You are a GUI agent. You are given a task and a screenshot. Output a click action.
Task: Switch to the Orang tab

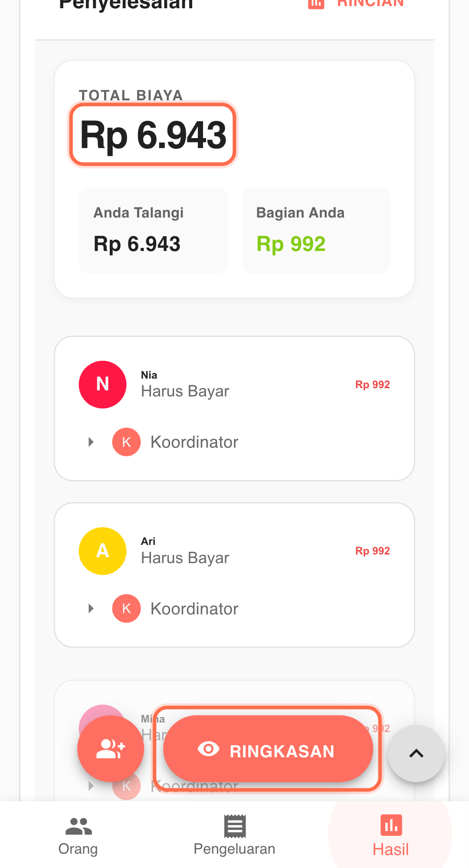tap(78, 836)
